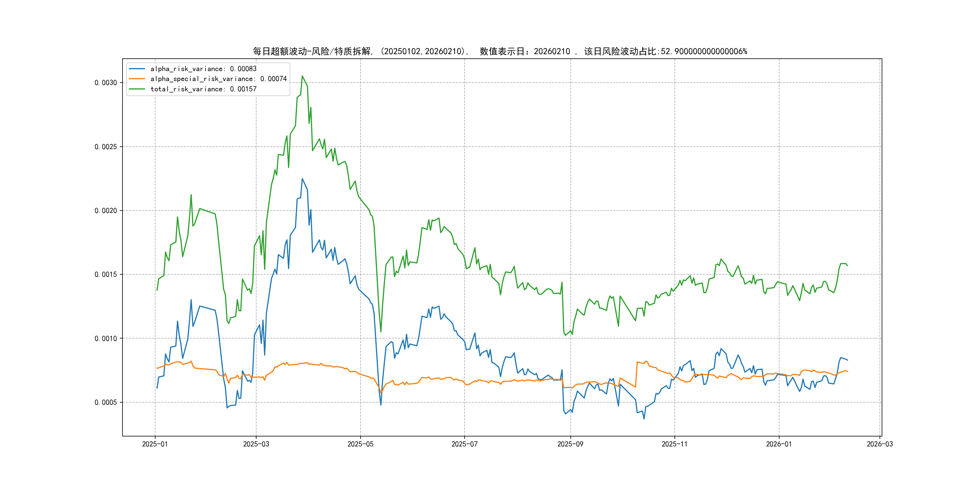Click the 0.0010 y-axis tick label

pyautogui.click(x=106, y=338)
